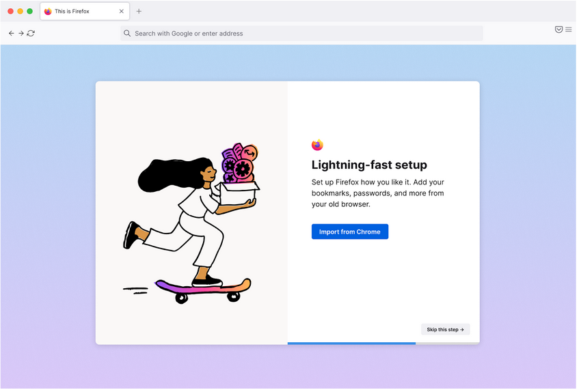Click the Import from Chrome button
The height and width of the screenshot is (392, 581).
350,232
